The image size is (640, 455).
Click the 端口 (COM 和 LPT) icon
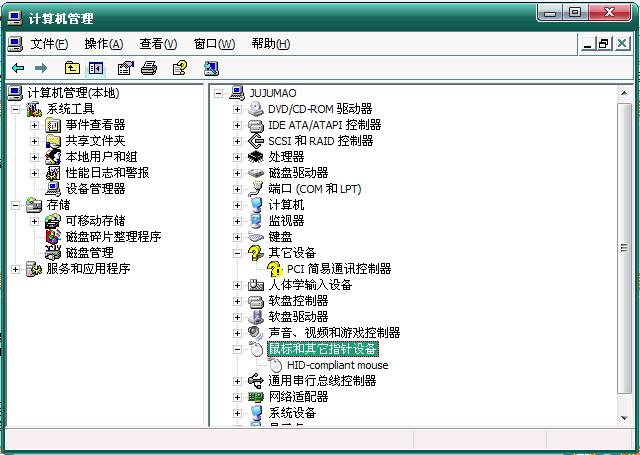[256, 189]
